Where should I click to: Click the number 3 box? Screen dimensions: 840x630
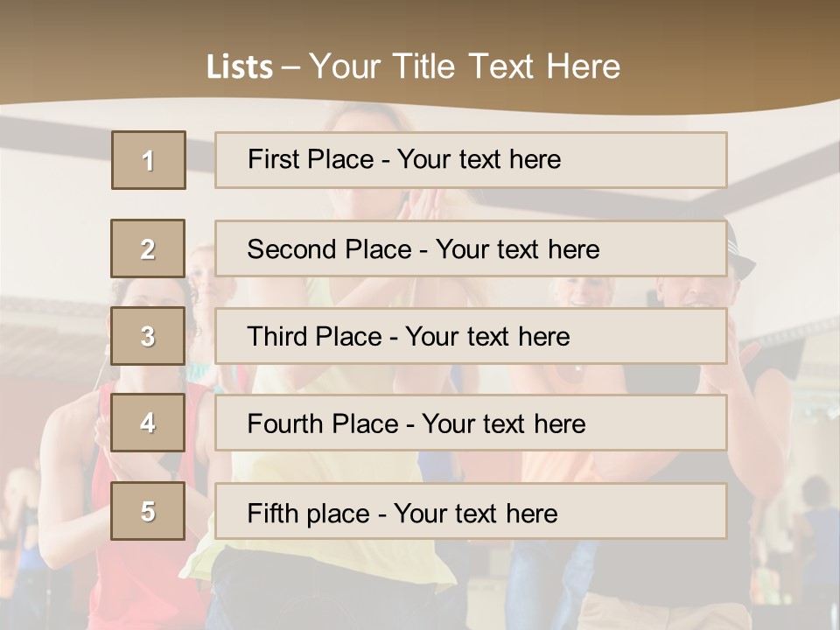point(148,336)
